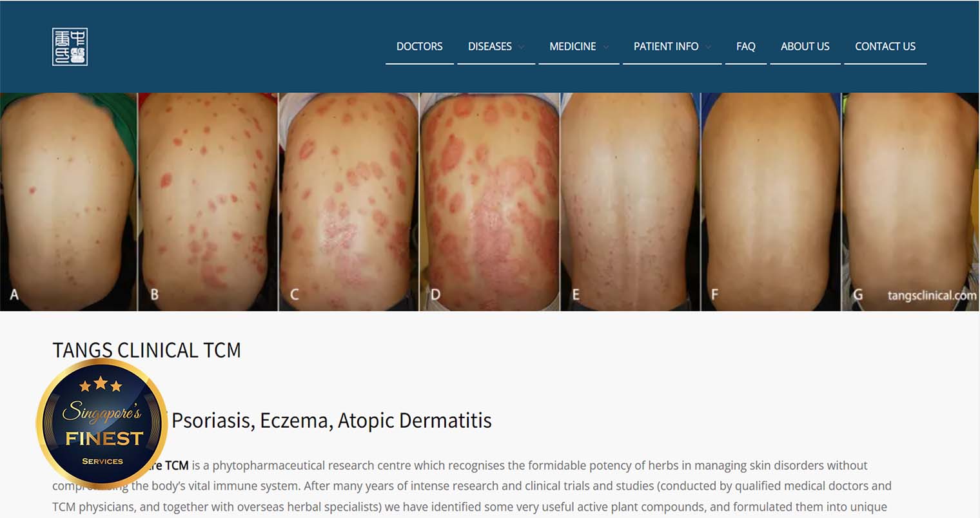
Task: Open the Doctors menu item
Action: [x=420, y=46]
